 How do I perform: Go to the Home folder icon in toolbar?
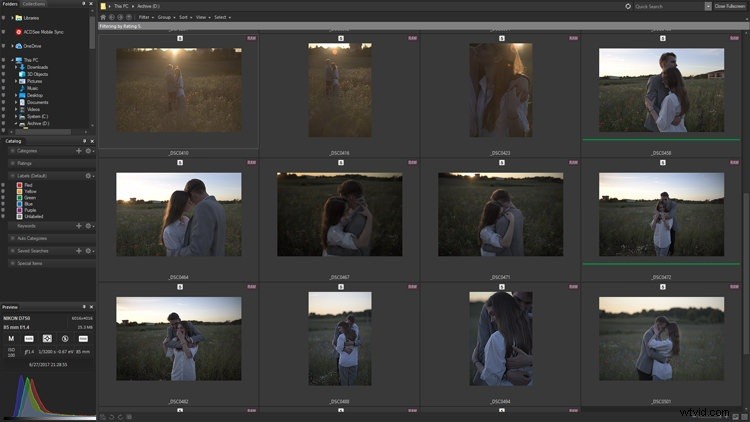click(x=103, y=17)
